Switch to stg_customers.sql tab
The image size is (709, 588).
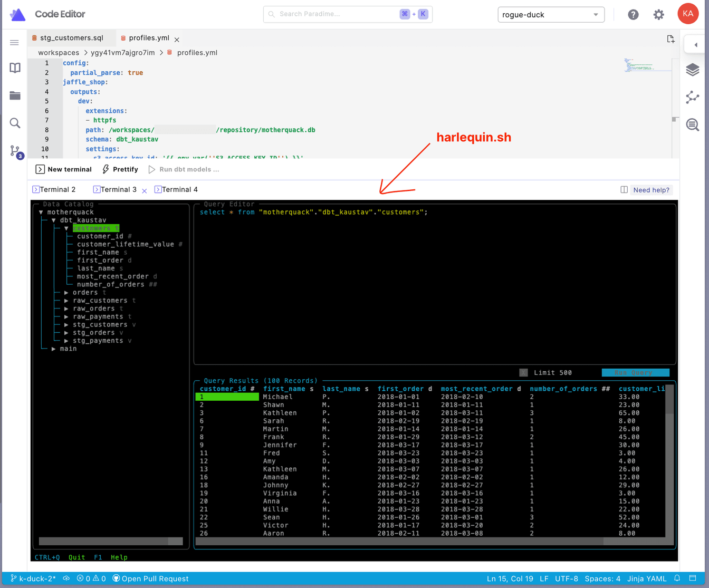pyautogui.click(x=71, y=38)
